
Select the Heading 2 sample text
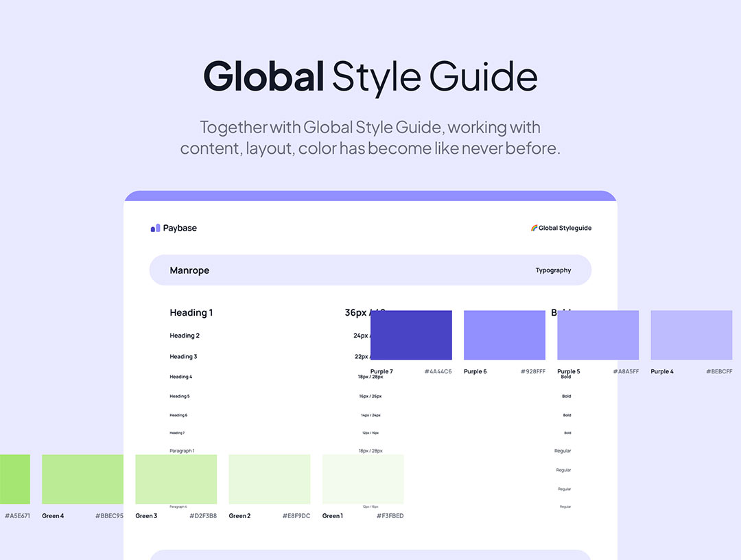coord(185,336)
